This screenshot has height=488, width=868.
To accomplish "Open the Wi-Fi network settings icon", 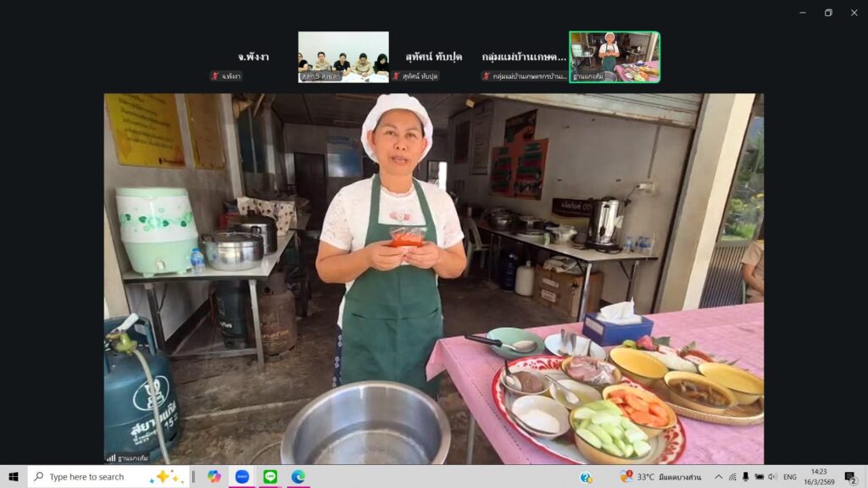I will (x=732, y=477).
